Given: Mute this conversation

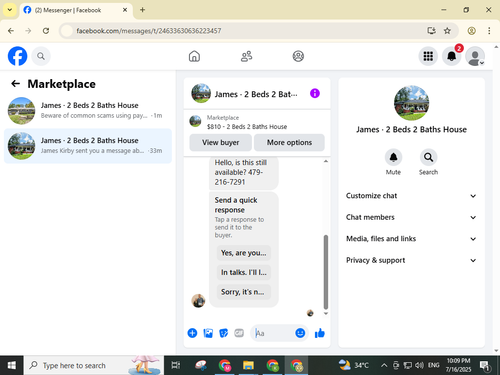Looking at the screenshot, I should pos(393,157).
